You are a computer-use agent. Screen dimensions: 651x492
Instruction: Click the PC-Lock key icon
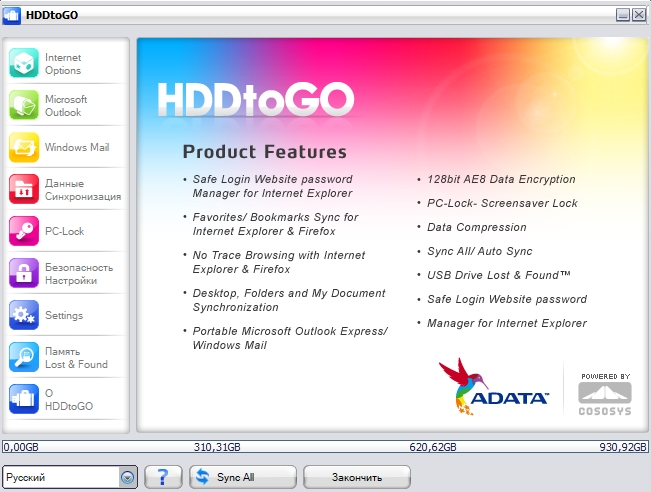tap(24, 231)
